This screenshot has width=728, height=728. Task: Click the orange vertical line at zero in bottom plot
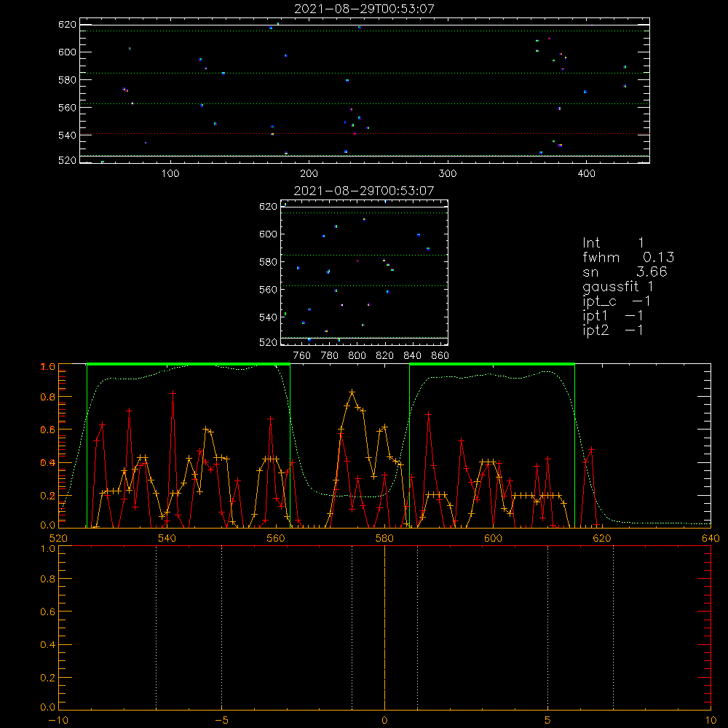pyautogui.click(x=384, y=628)
